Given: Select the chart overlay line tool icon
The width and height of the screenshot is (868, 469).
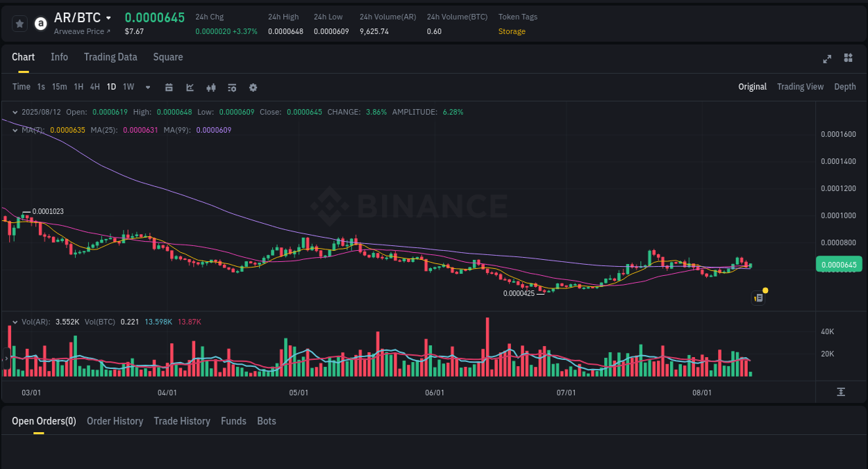Looking at the screenshot, I should [190, 87].
